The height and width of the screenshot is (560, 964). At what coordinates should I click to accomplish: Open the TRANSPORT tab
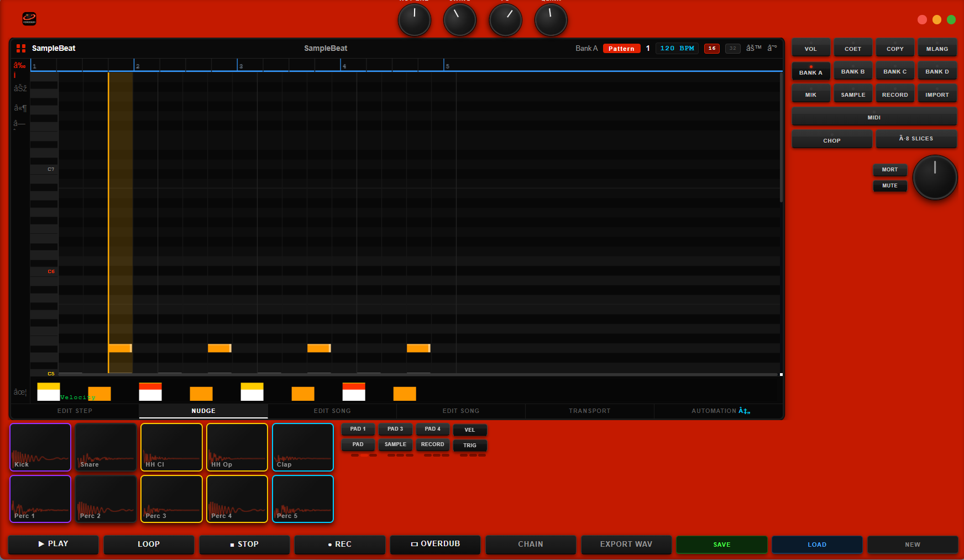click(590, 411)
